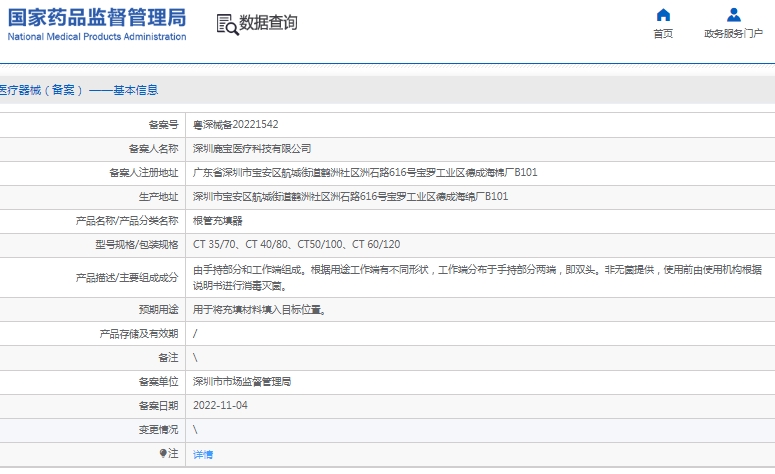Viewport: 775px width, 474px height.
Task: Click the 备案人名称 row label
Action: point(154,149)
